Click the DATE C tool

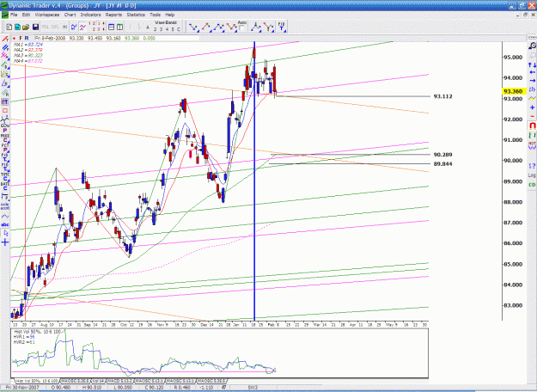coord(5,186)
